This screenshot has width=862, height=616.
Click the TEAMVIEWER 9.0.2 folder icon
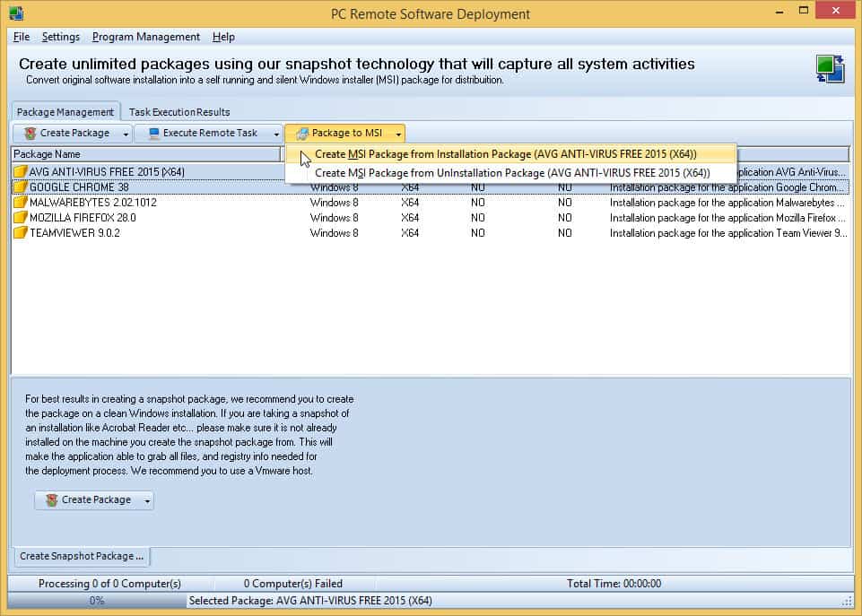20,233
